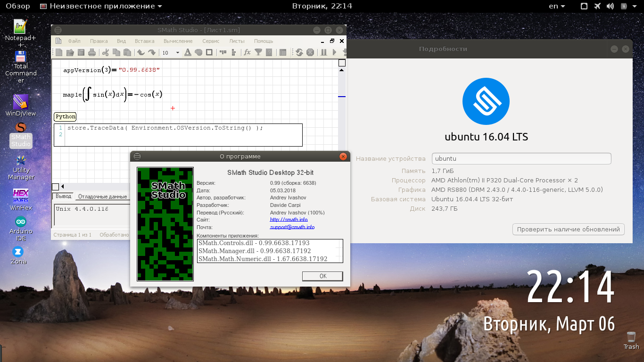Click the Undo arrow icon
Image resolution: width=644 pixels, height=362 pixels.
tap(140, 52)
